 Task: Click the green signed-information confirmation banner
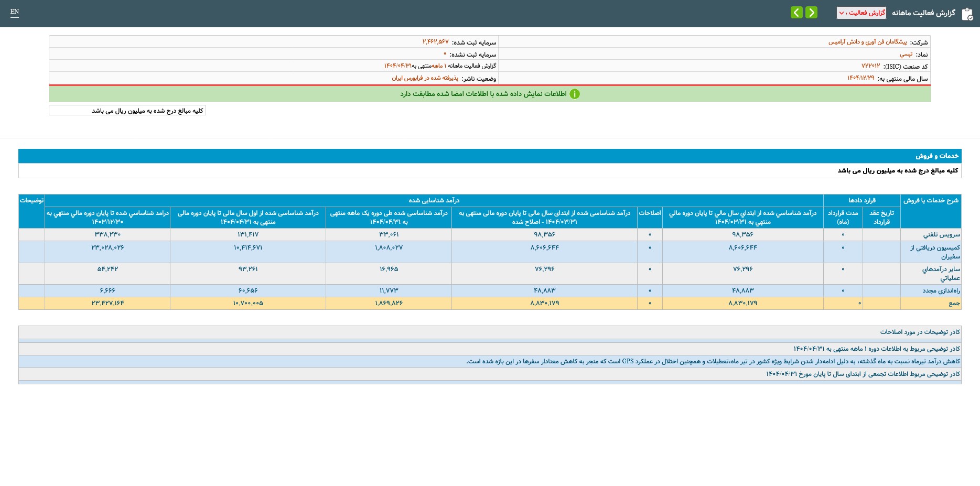pos(489,94)
